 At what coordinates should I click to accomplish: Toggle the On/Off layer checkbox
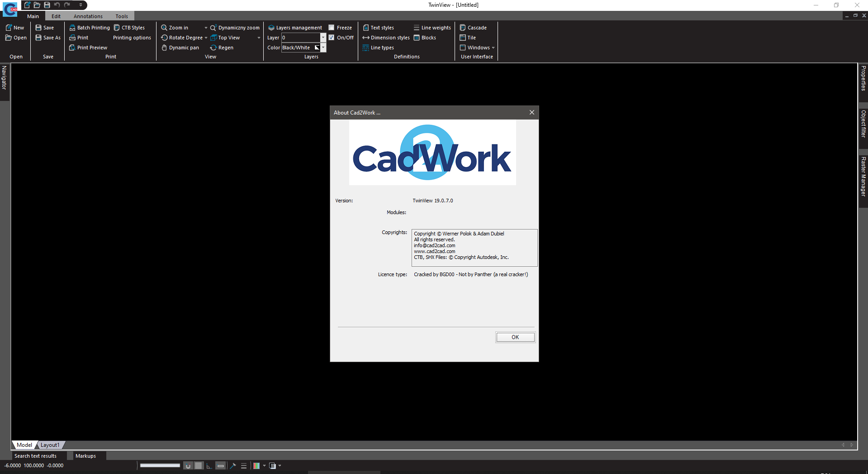pos(332,38)
